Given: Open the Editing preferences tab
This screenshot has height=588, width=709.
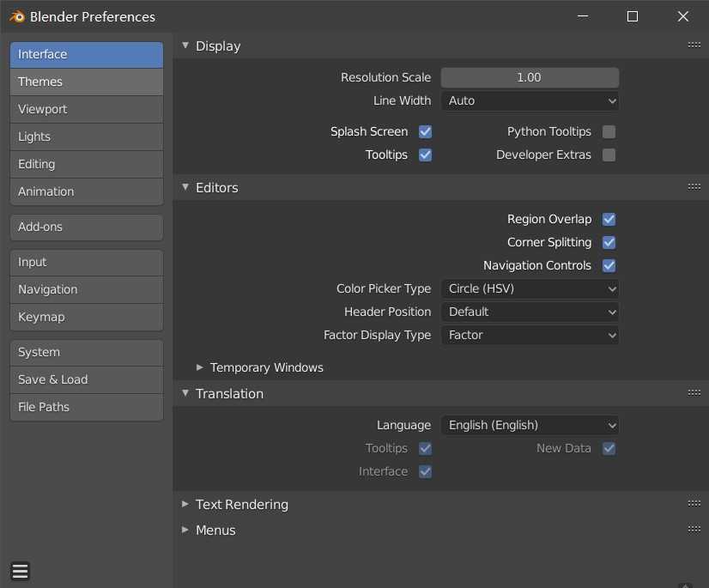Looking at the screenshot, I should [87, 165].
